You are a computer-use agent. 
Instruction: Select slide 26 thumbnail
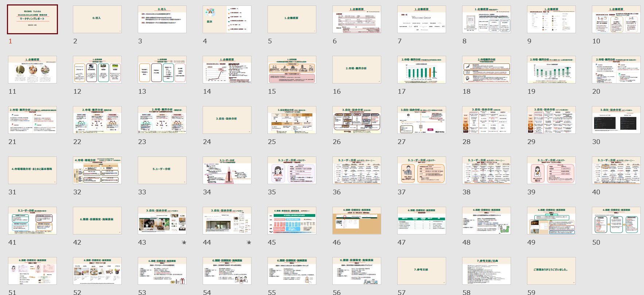pyautogui.click(x=357, y=120)
